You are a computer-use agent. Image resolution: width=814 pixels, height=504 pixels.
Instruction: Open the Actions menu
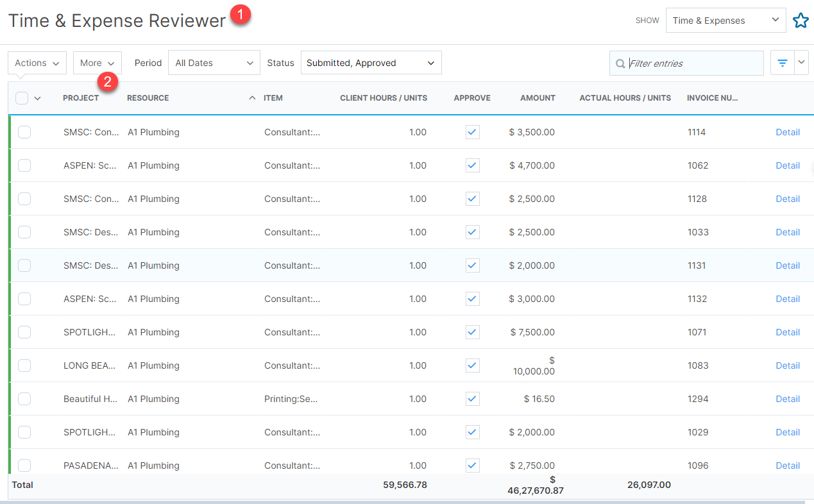(x=37, y=63)
